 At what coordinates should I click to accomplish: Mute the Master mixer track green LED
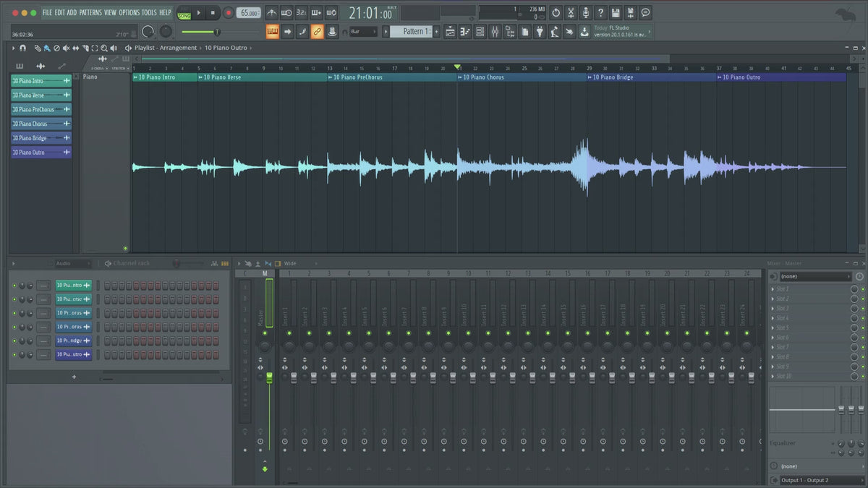(265, 333)
